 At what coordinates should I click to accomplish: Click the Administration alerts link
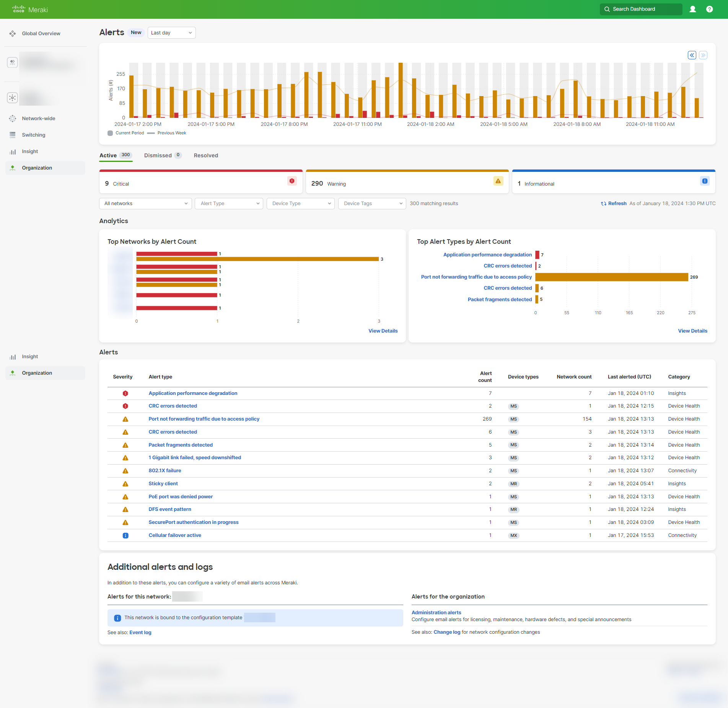coord(436,612)
